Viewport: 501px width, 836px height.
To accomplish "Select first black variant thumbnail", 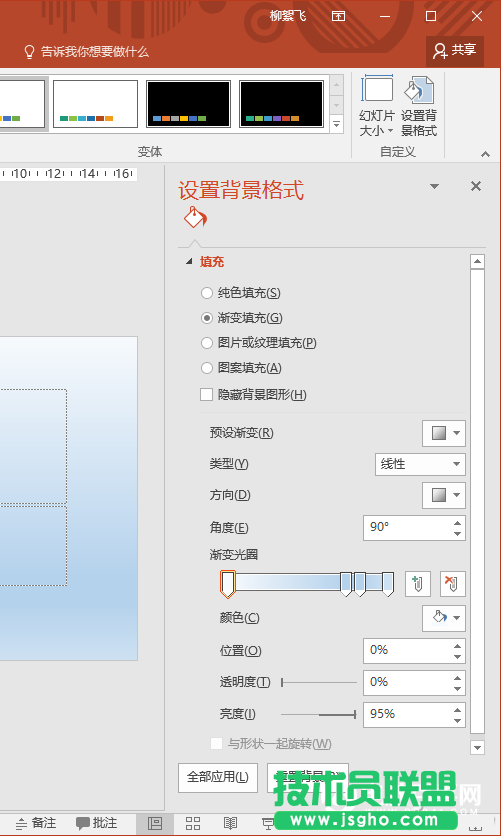I will (x=188, y=104).
